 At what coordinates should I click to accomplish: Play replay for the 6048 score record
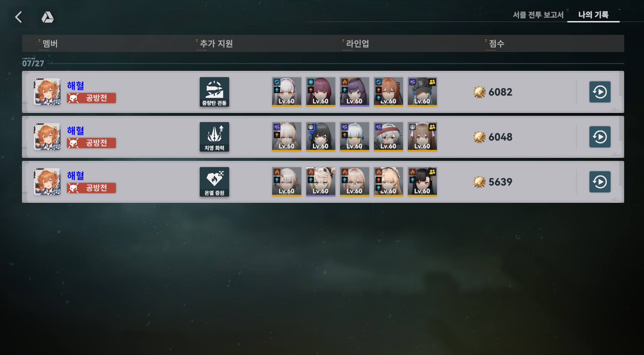[x=600, y=137]
